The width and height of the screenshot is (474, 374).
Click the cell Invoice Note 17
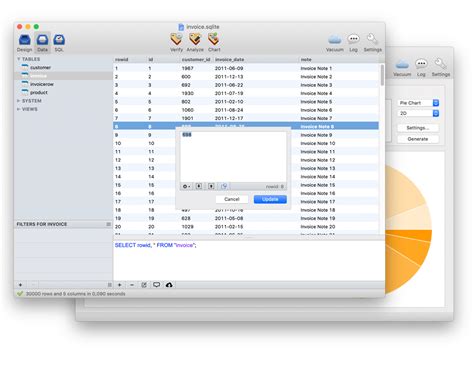tap(318, 202)
